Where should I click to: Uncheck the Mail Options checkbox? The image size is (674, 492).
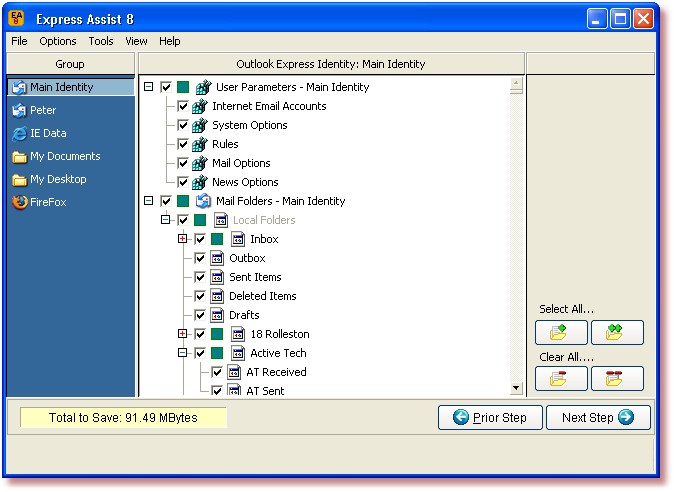click(x=183, y=163)
